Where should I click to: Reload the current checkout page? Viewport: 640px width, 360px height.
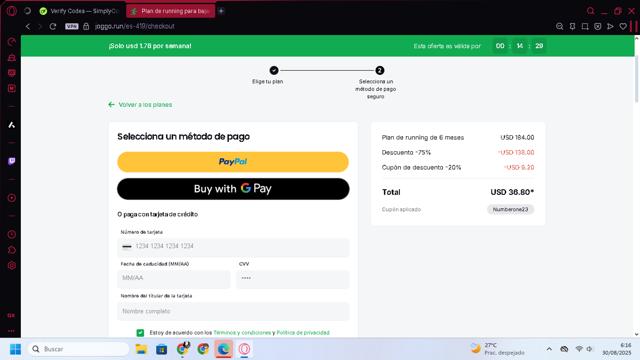click(x=53, y=26)
